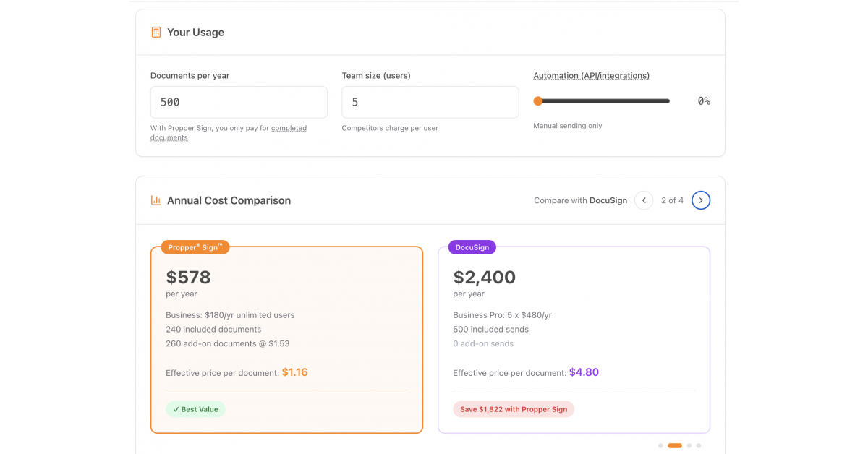
Task: Click the first pagination dot
Action: click(660, 445)
